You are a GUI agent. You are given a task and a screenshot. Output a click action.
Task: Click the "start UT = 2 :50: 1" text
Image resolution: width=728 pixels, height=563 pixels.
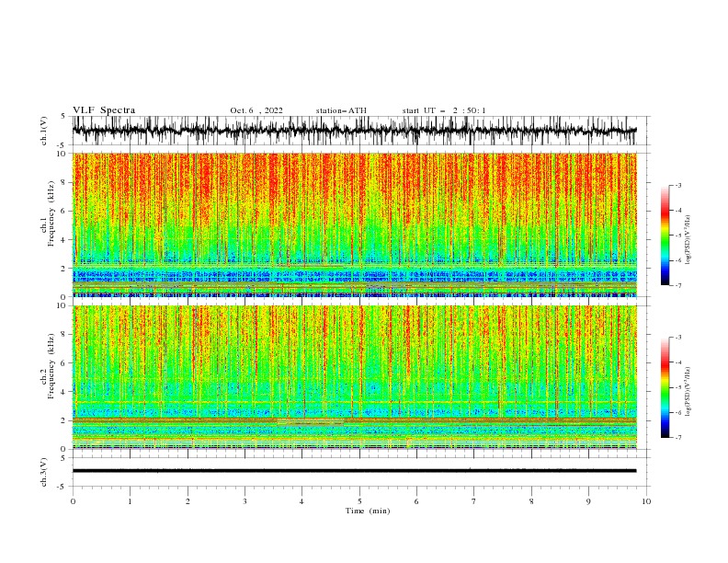pyautogui.click(x=444, y=110)
